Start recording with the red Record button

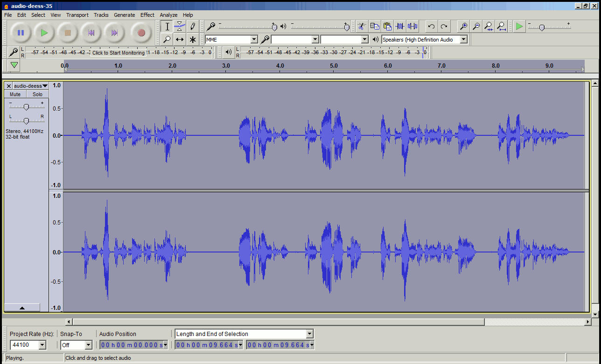141,33
